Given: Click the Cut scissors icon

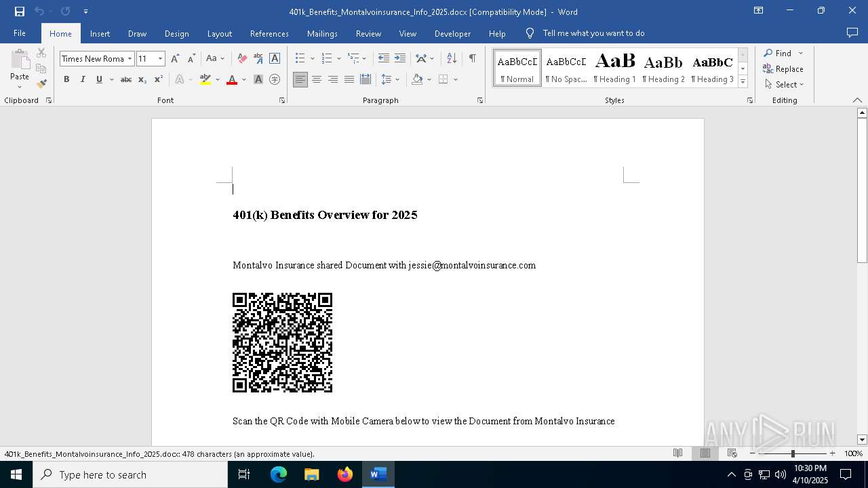Looking at the screenshot, I should coord(41,53).
